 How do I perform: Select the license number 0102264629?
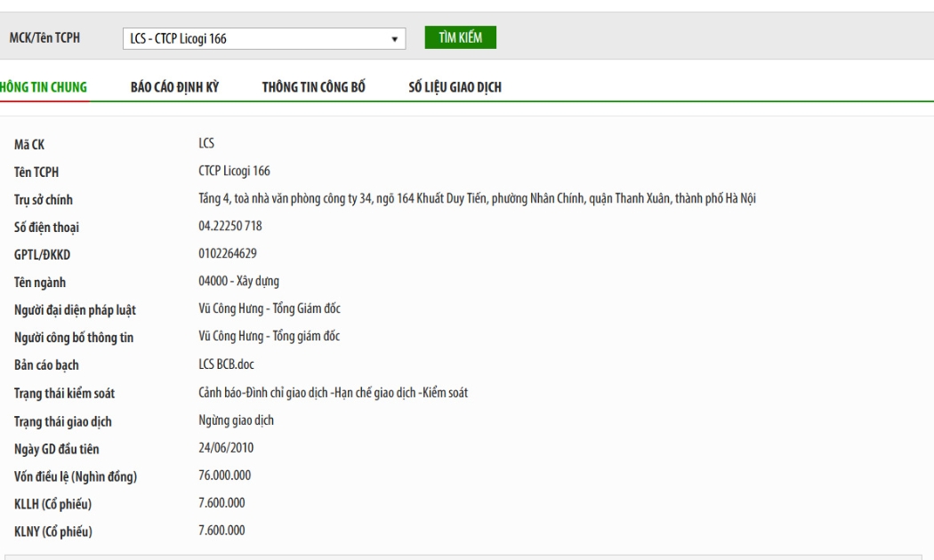pyautogui.click(x=228, y=253)
